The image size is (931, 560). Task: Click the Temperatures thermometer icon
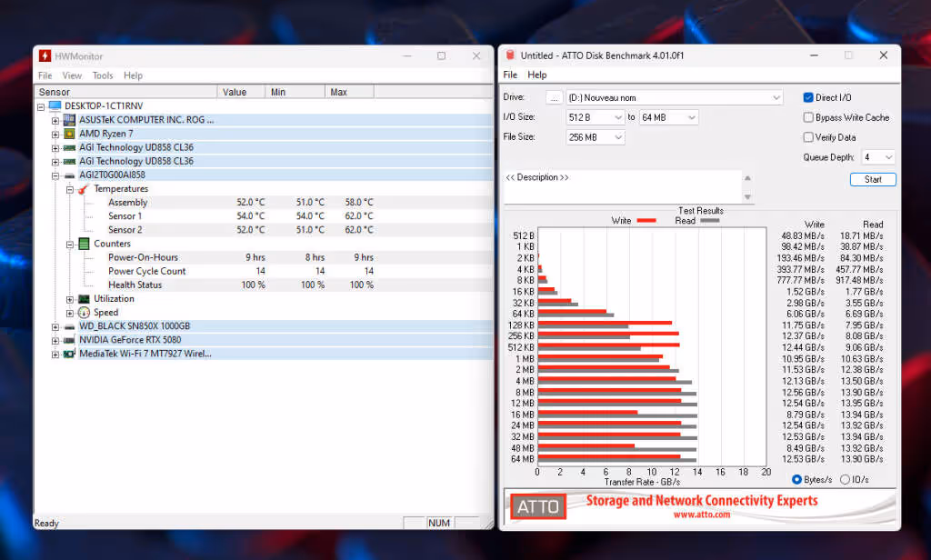coord(84,189)
